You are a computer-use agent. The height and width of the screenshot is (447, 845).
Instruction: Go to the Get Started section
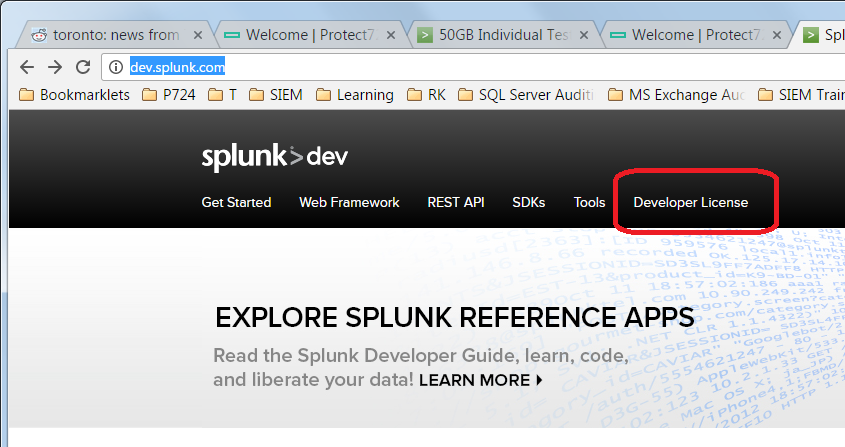coord(236,202)
